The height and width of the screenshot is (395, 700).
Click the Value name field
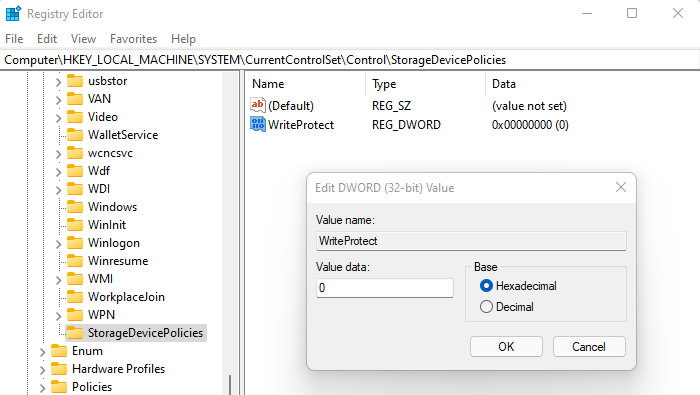(x=471, y=241)
